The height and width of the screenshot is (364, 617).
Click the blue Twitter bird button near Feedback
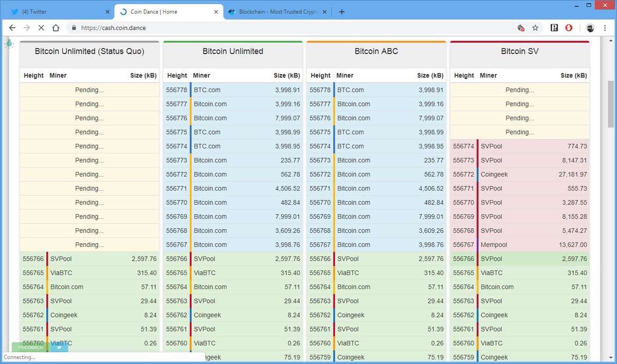[x=59, y=347]
